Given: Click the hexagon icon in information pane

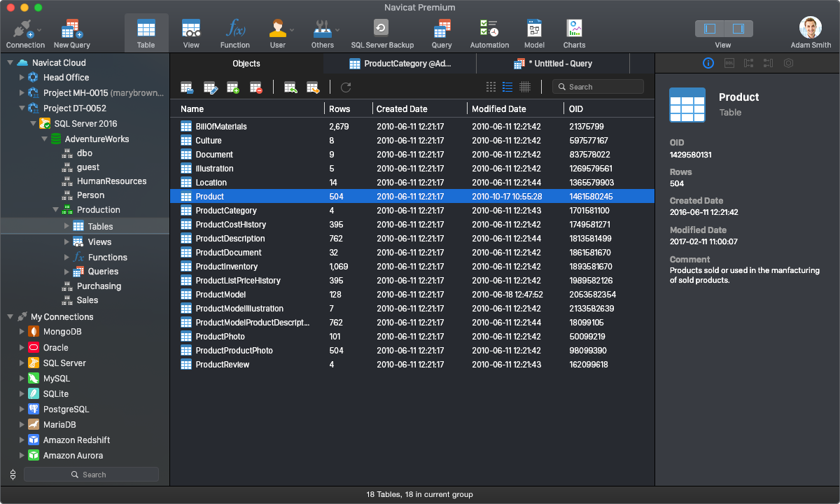Looking at the screenshot, I should 788,63.
